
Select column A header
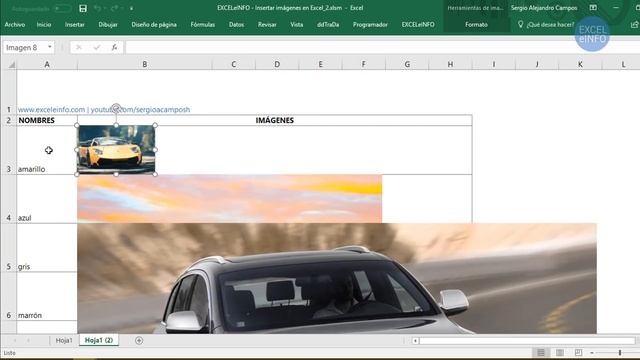click(x=47, y=64)
